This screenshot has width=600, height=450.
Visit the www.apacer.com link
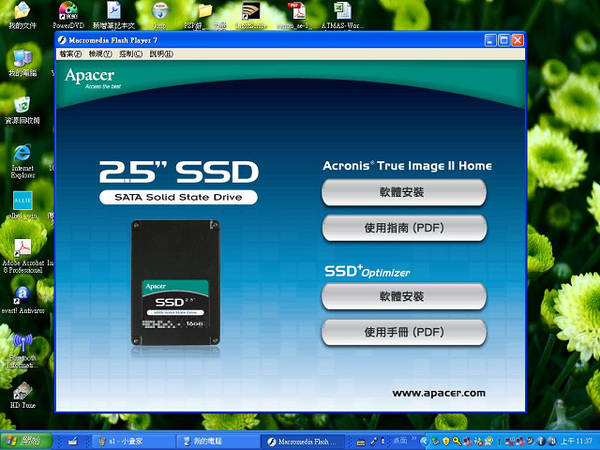click(x=439, y=393)
